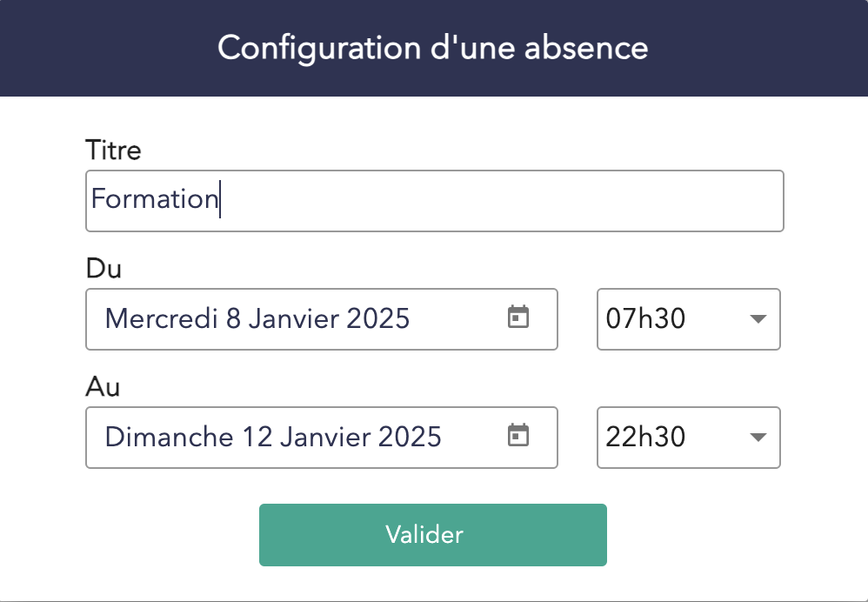
Task: Open the calendar picker for the Du date
Action: (518, 318)
